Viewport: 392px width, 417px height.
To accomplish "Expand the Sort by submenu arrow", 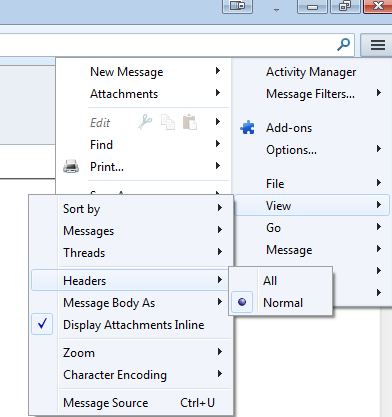I will tap(220, 208).
